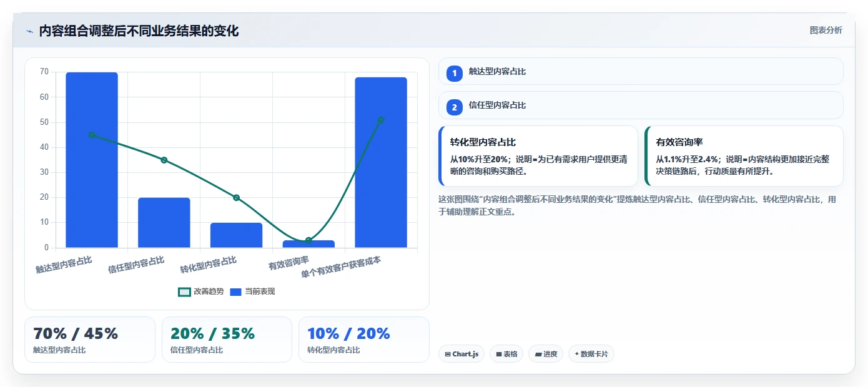868x387 pixels.
Task: Select the 单个有效客户获客成本 bar
Action: 381,162
